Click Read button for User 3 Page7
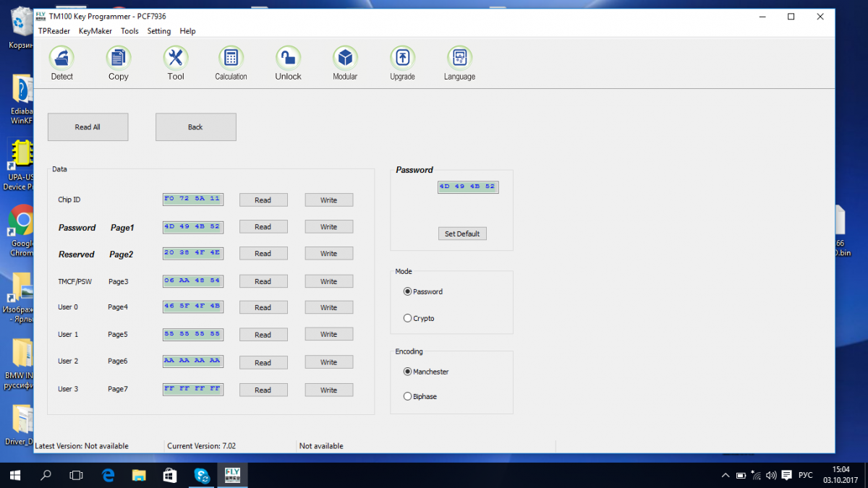 click(263, 390)
